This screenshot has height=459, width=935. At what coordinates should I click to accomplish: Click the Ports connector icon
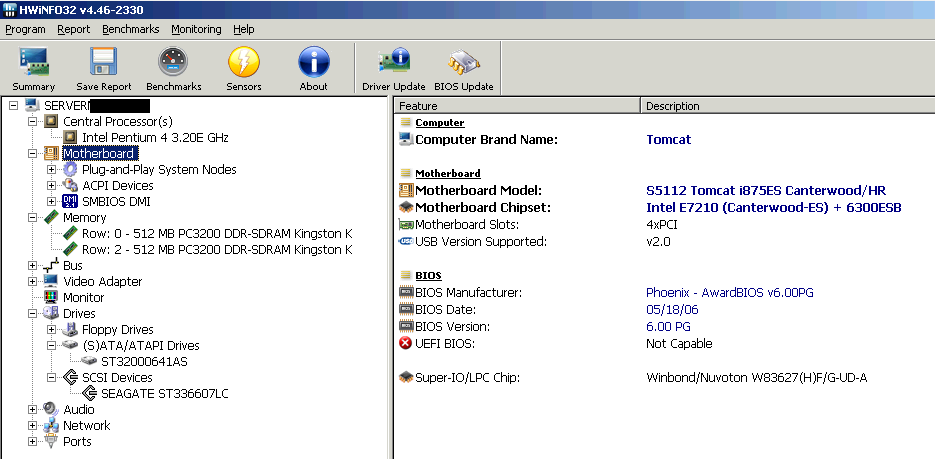[x=52, y=441]
